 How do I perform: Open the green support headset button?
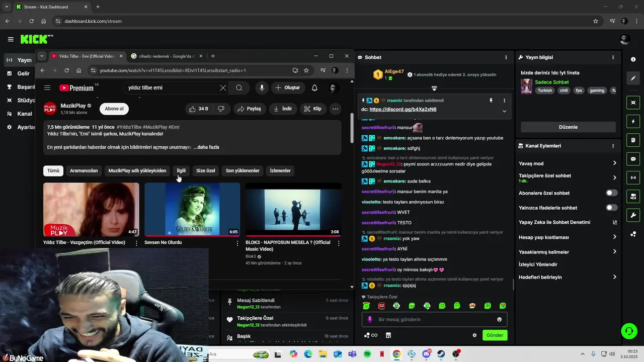pos(629,331)
